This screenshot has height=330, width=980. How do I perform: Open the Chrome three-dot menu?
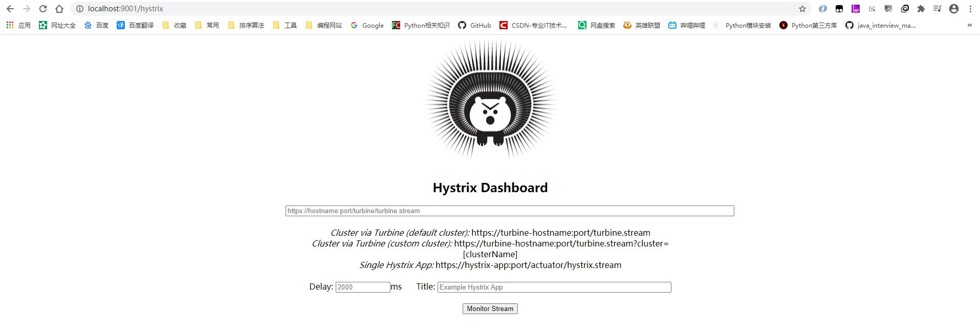(x=970, y=9)
